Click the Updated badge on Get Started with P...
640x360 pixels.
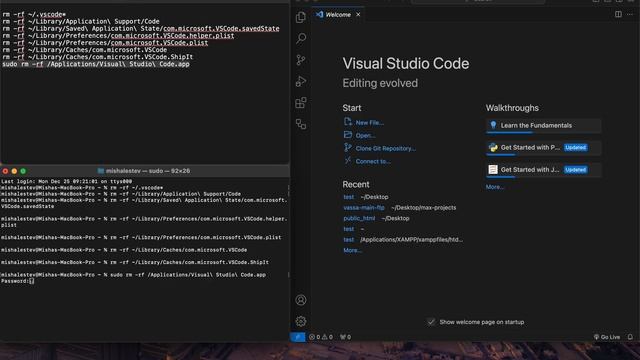pyautogui.click(x=576, y=148)
